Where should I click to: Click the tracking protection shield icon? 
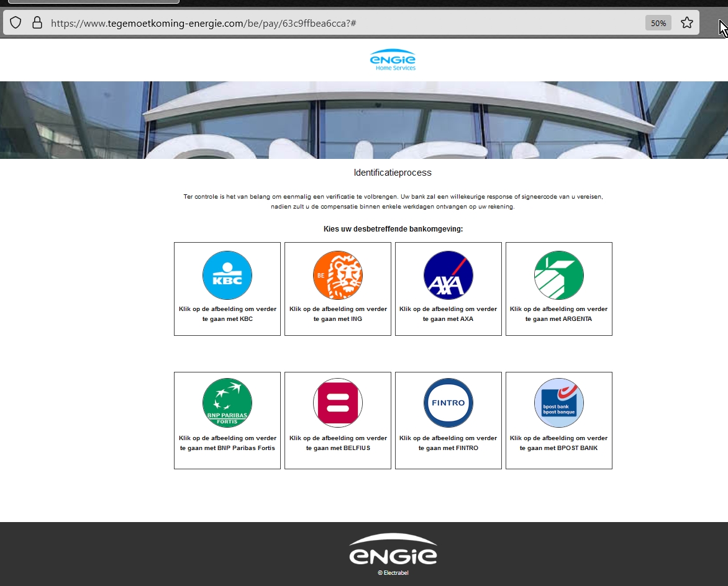(16, 23)
